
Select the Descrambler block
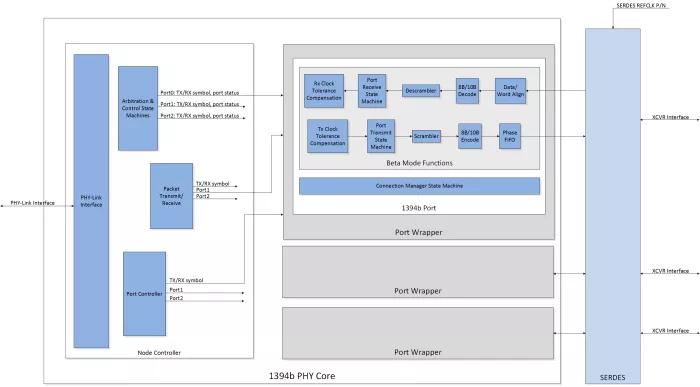point(421,91)
